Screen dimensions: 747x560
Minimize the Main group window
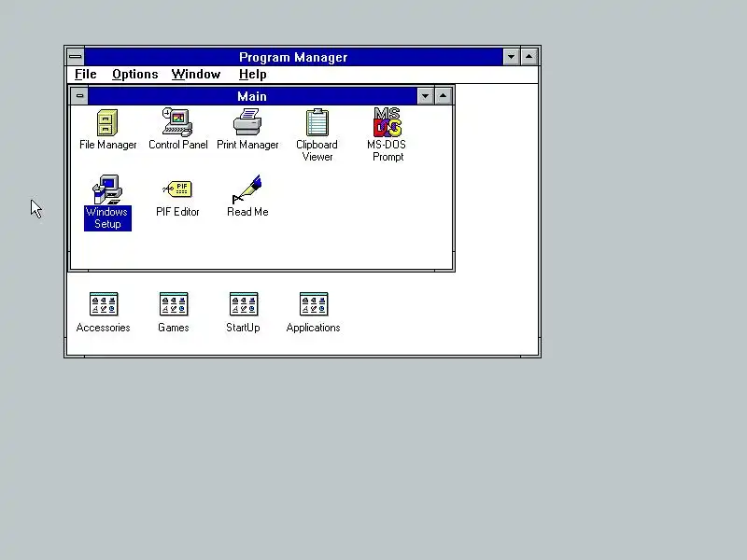click(425, 96)
